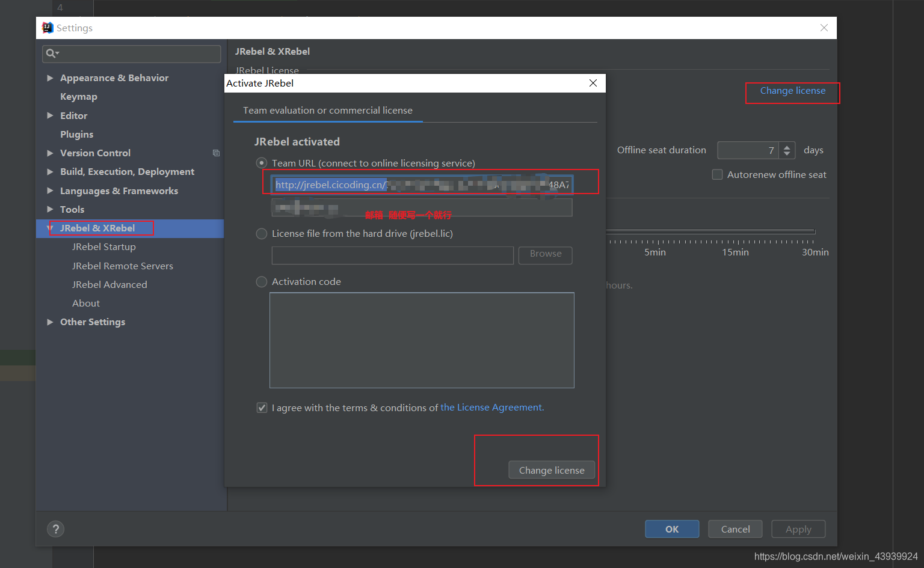924x568 pixels.
Task: Select JRebel Advanced item
Action: pos(109,284)
